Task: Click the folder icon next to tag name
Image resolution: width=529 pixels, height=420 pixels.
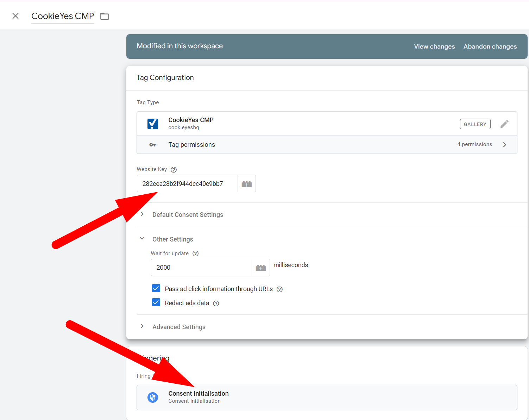Action: tap(105, 16)
